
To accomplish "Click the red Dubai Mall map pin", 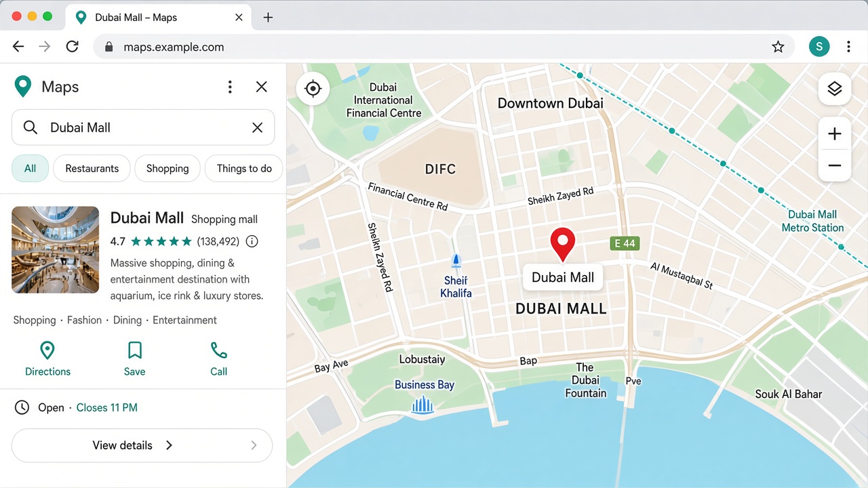I will point(562,245).
